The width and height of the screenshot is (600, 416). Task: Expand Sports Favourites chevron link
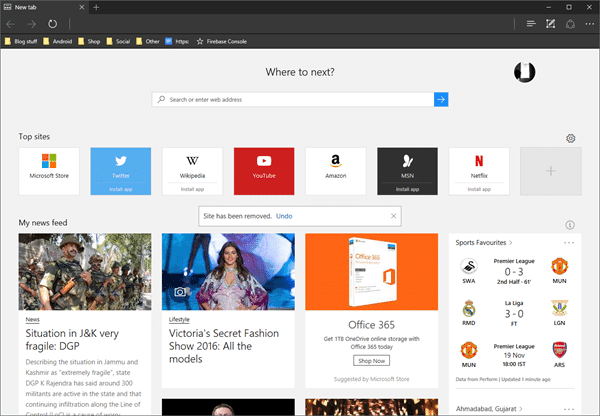[x=484, y=243]
